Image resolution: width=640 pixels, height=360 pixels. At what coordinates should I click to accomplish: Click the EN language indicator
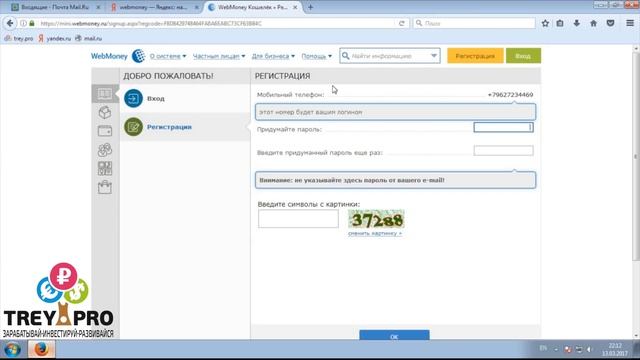[x=543, y=348]
